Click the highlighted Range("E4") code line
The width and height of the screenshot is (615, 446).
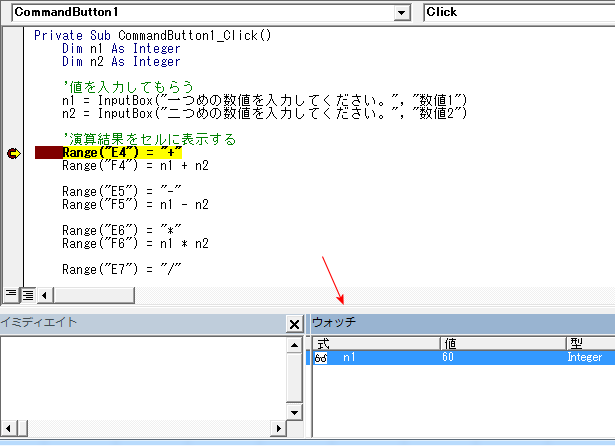121,153
